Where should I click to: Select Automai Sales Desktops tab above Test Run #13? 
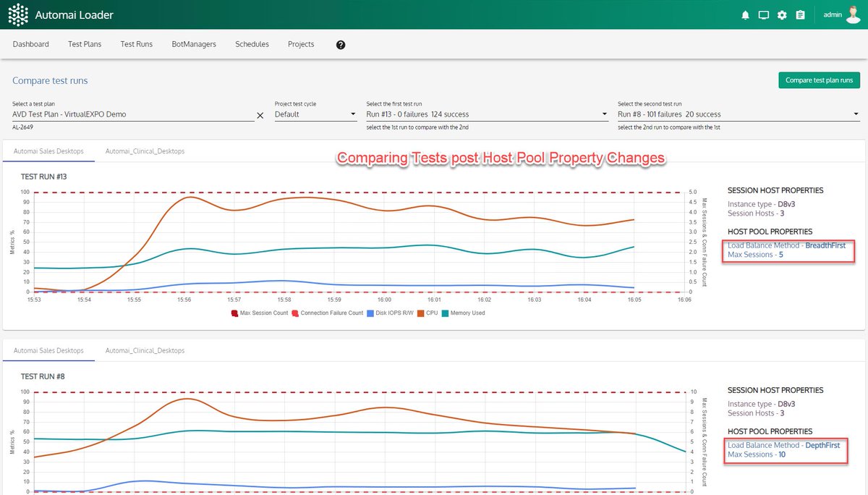click(48, 151)
